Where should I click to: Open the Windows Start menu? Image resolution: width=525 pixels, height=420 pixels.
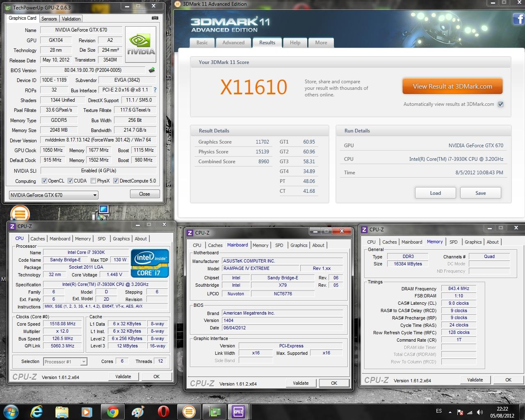[11, 411]
